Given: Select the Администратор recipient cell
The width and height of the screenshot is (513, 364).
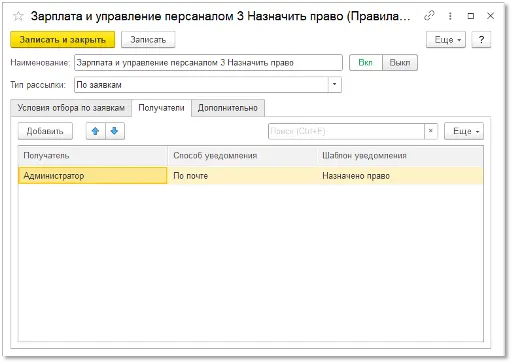Looking at the screenshot, I should tap(93, 176).
